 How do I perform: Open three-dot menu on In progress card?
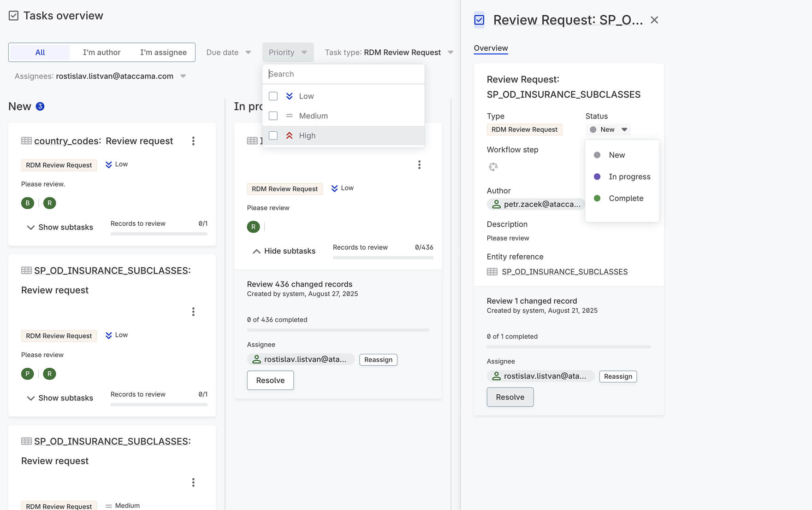click(x=419, y=165)
